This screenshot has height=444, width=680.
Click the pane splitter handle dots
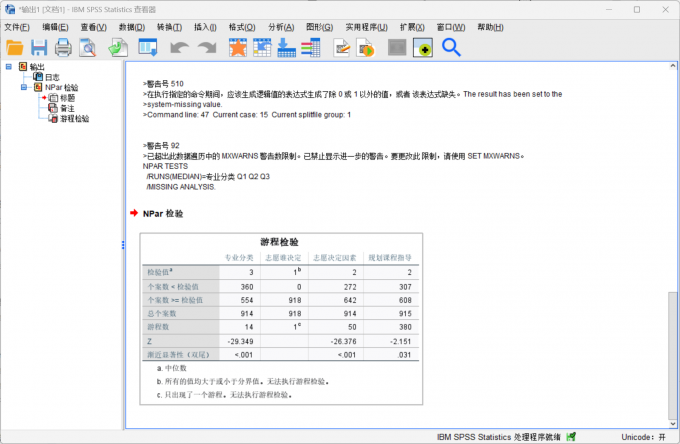tap(123, 245)
